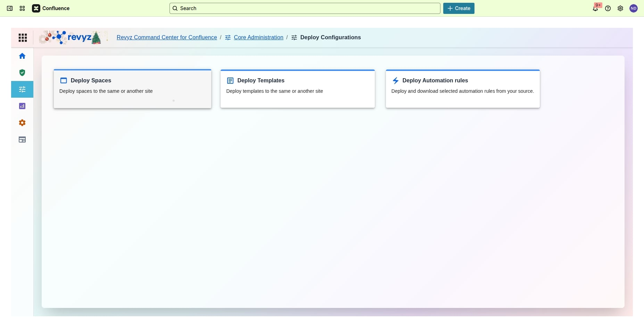Image resolution: width=644 pixels, height=334 pixels.
Task: Open the ND user profile avatar
Action: (x=634, y=8)
